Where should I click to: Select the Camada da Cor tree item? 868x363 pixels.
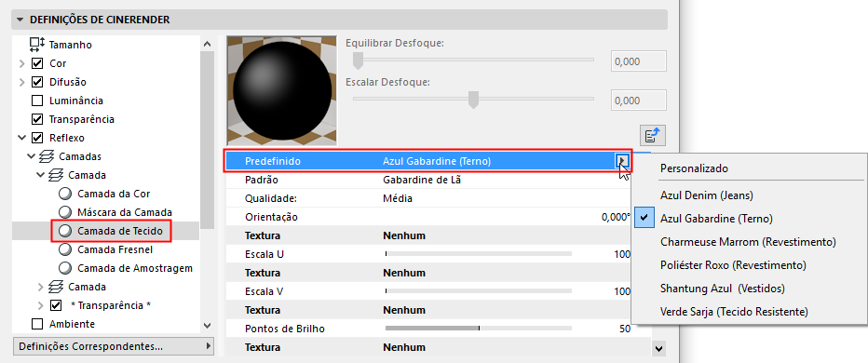114,194
